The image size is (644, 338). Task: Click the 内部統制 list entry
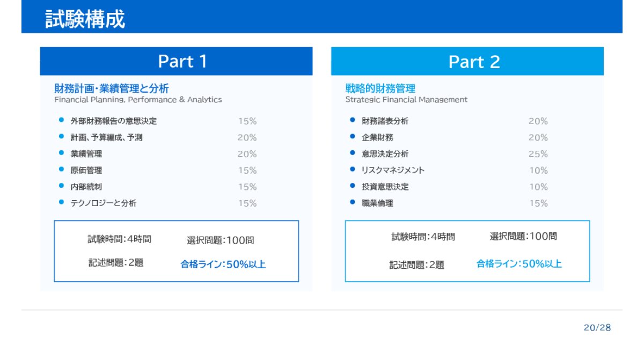tap(86, 187)
